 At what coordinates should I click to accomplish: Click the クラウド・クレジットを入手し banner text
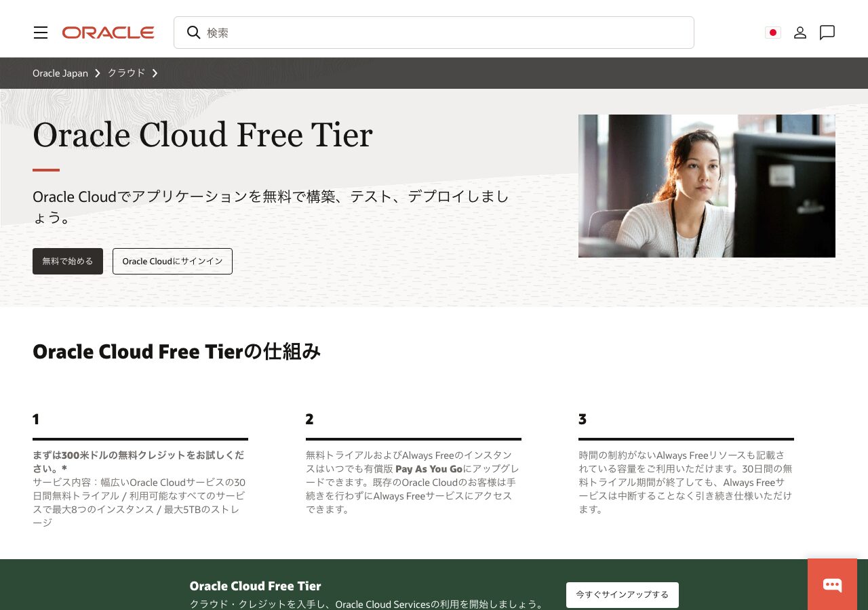(x=366, y=604)
